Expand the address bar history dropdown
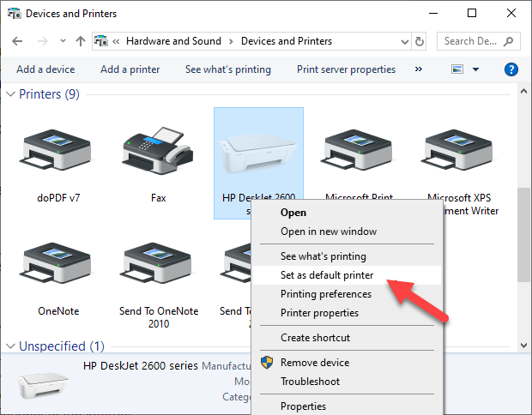Viewport: 532px width, 415px height. [x=404, y=42]
